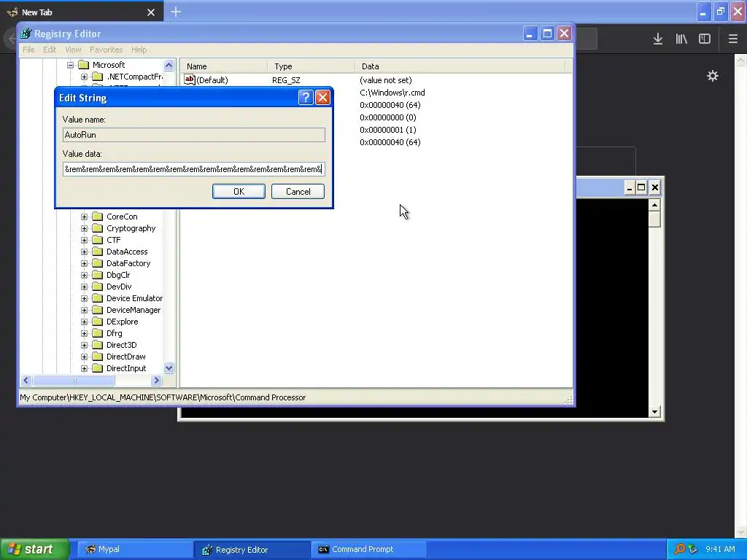This screenshot has width=747, height=560.
Task: Select the Dfrg folder icon
Action: (x=97, y=333)
